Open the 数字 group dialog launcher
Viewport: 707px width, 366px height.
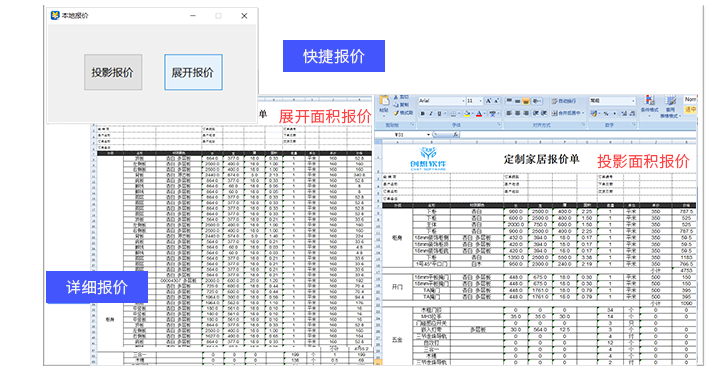634,124
